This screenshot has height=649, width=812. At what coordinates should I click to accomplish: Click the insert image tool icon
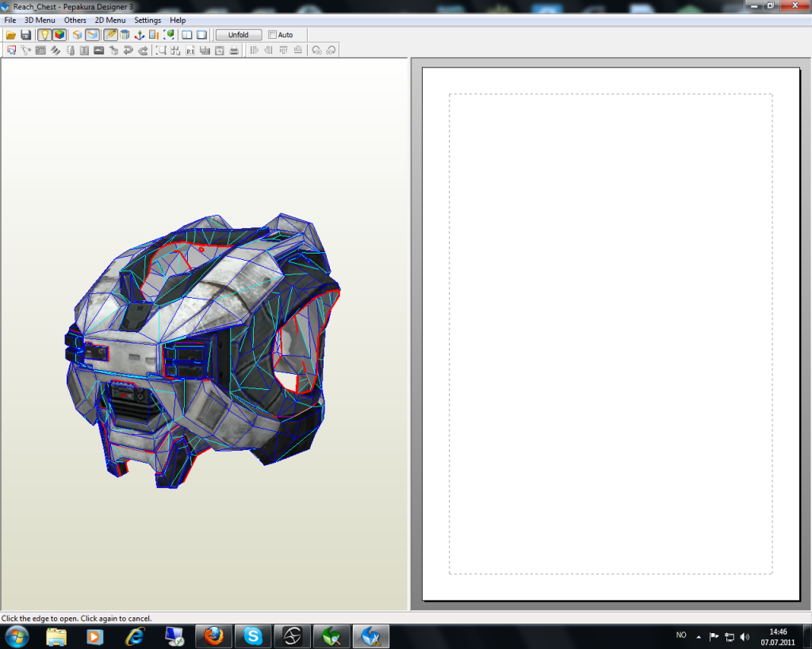(x=98, y=50)
